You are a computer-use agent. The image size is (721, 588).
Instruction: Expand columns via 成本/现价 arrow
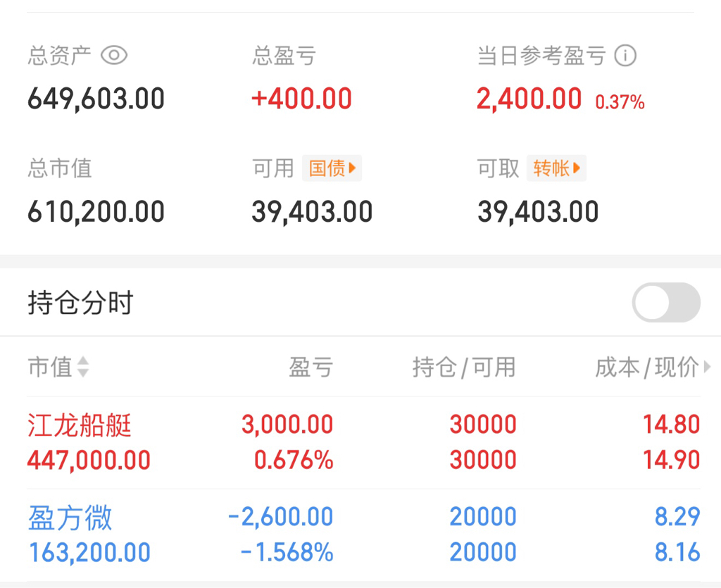[707, 367]
